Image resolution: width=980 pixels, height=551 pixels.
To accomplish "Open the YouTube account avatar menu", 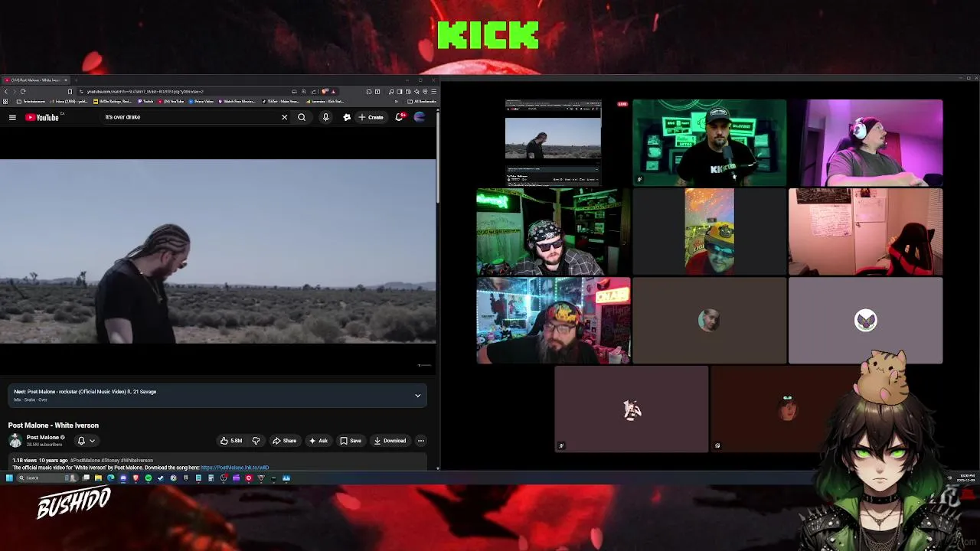I will click(x=420, y=117).
